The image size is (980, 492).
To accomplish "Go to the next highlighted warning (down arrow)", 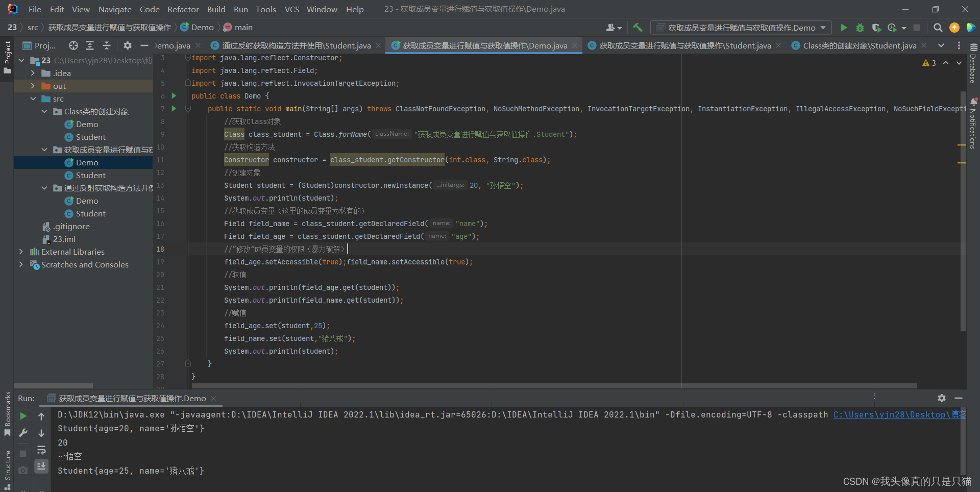I will 959,63.
